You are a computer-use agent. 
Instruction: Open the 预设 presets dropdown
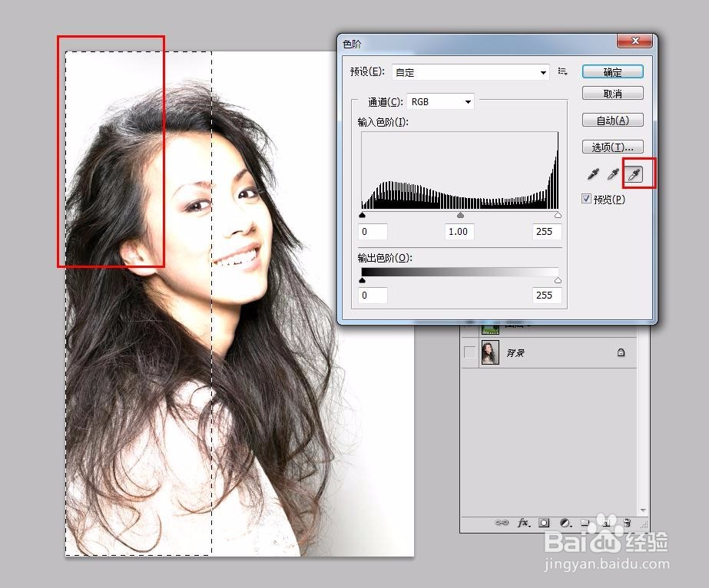[543, 71]
